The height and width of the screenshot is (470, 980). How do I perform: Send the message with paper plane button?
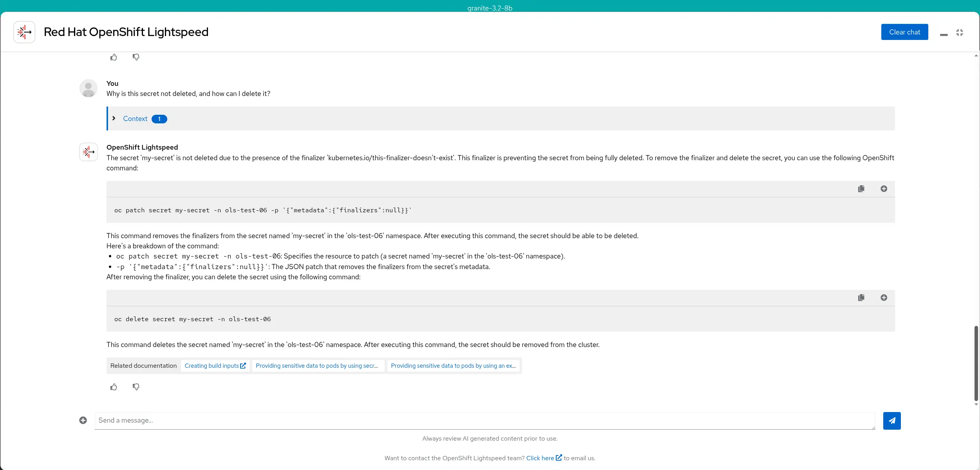point(892,421)
